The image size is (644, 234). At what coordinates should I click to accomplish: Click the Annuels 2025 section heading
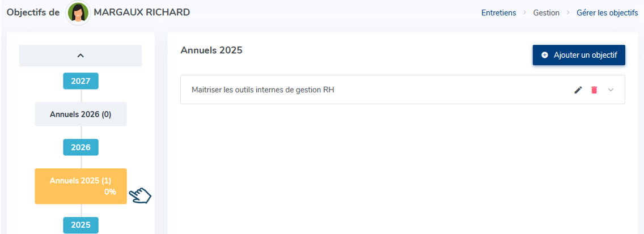coord(211,50)
